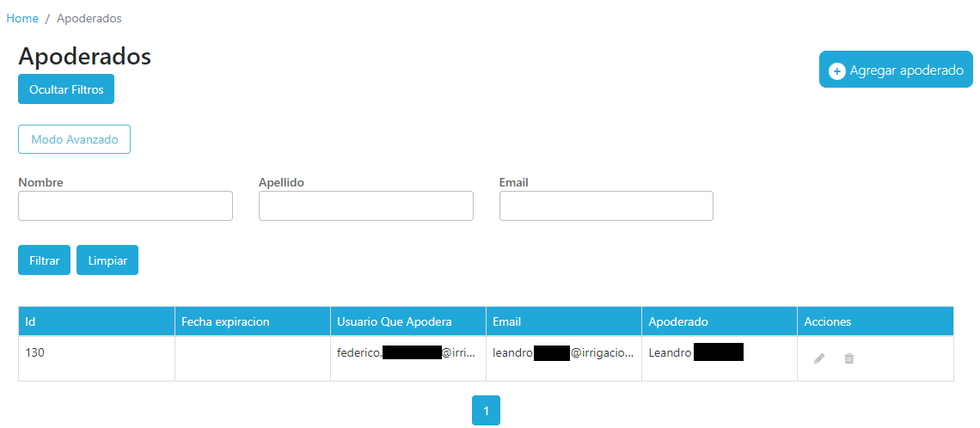Select the Email filter input field
The width and height of the screenshot is (980, 428).
coord(606,206)
